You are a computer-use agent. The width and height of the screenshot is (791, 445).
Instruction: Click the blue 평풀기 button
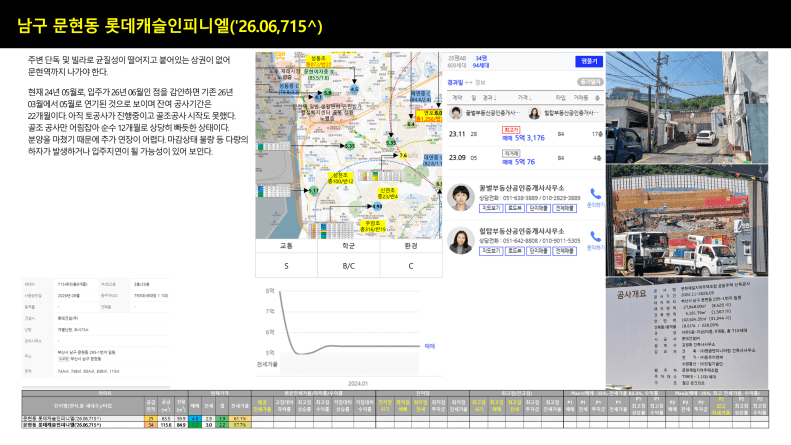click(x=589, y=62)
